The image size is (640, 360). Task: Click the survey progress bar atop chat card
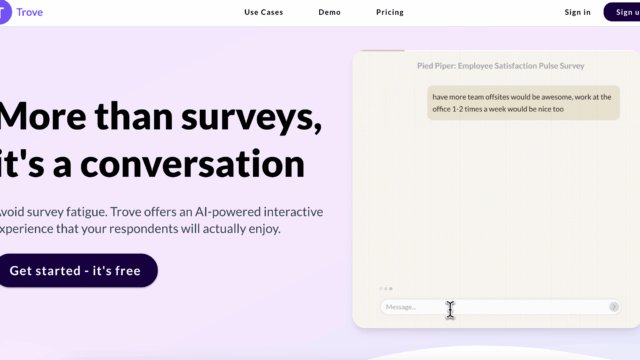(382, 51)
